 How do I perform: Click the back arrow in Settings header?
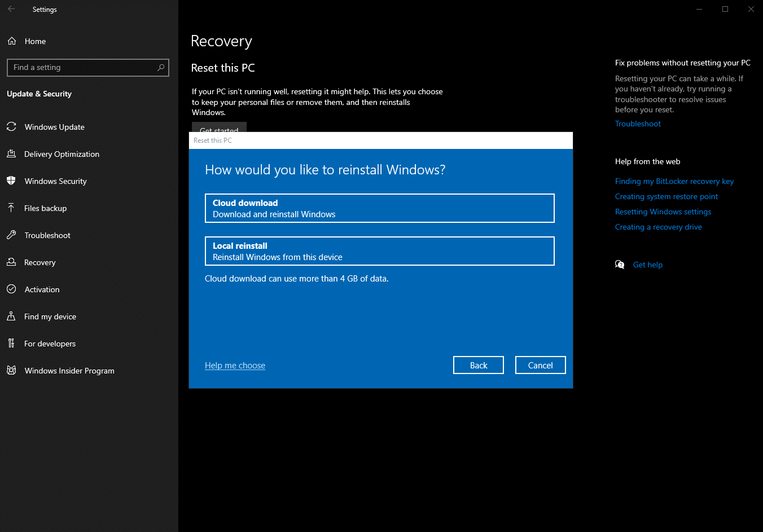tap(11, 9)
